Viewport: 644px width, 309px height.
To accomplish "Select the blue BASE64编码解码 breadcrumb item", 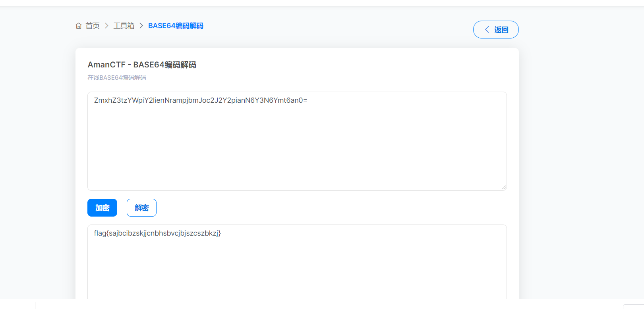I will point(176,26).
